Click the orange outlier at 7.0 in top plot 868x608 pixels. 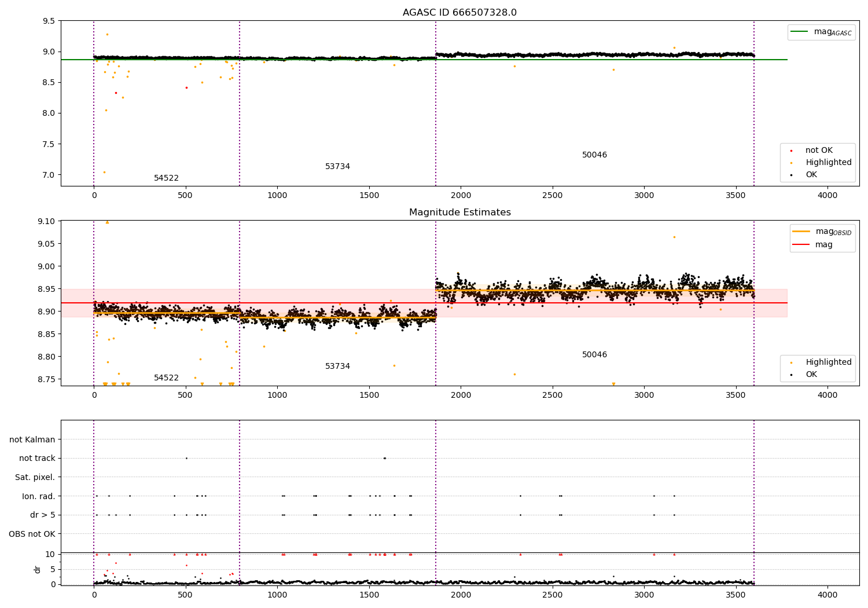coord(104,172)
